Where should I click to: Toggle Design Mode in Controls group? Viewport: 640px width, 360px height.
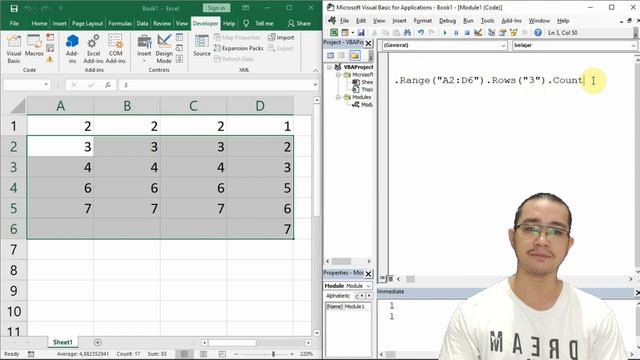tap(164, 49)
